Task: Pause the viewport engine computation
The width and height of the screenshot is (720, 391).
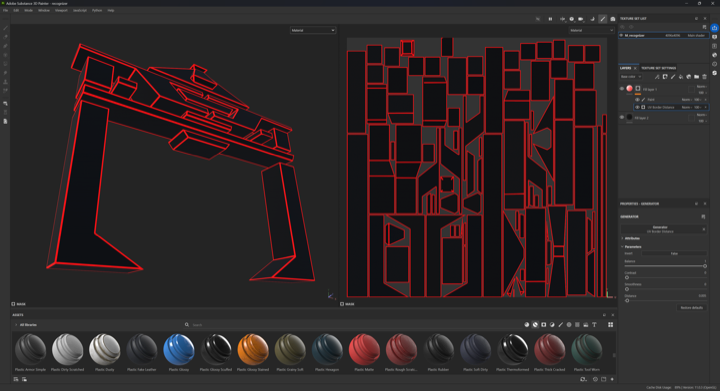Action: [x=550, y=19]
